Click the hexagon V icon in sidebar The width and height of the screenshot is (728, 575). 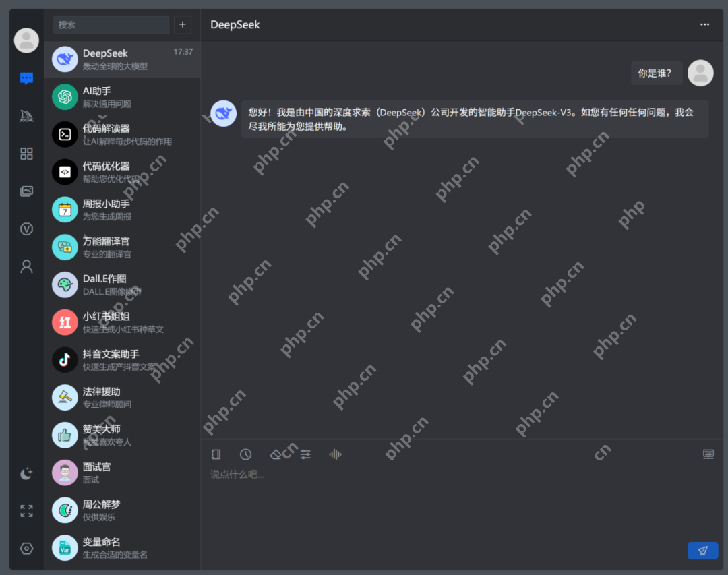26,229
